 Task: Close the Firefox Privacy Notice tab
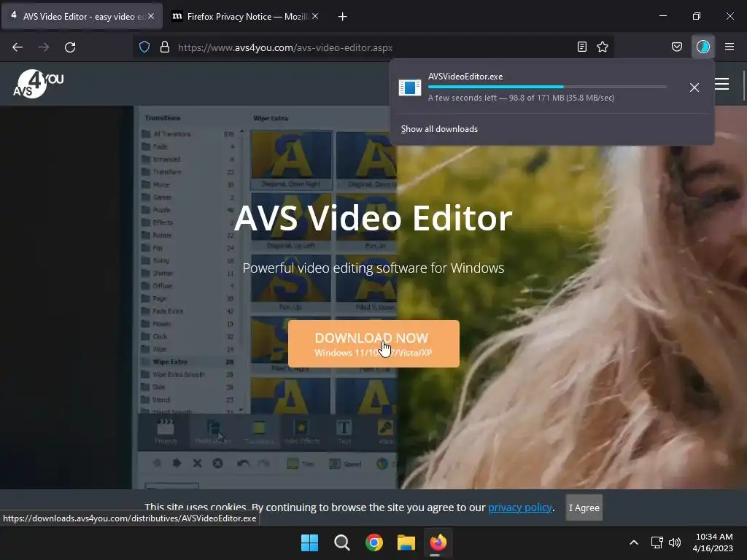point(315,16)
